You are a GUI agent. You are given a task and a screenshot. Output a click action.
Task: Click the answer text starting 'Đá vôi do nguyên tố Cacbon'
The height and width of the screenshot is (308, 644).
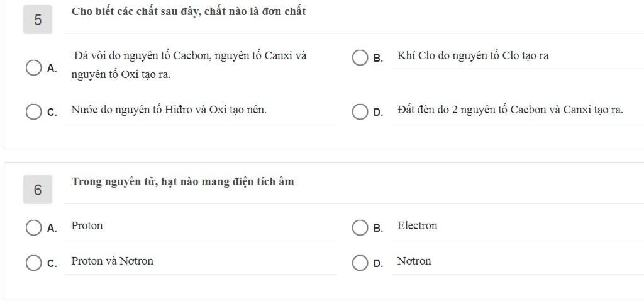(190, 56)
